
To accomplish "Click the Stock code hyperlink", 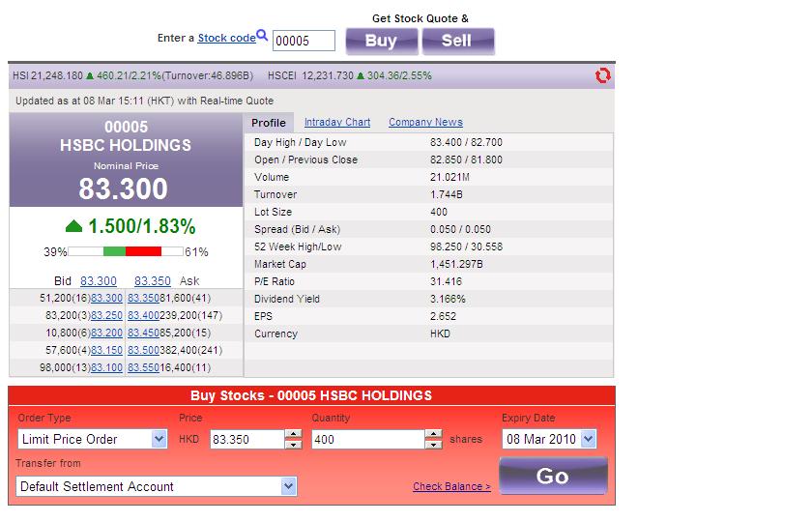I will click(x=226, y=38).
